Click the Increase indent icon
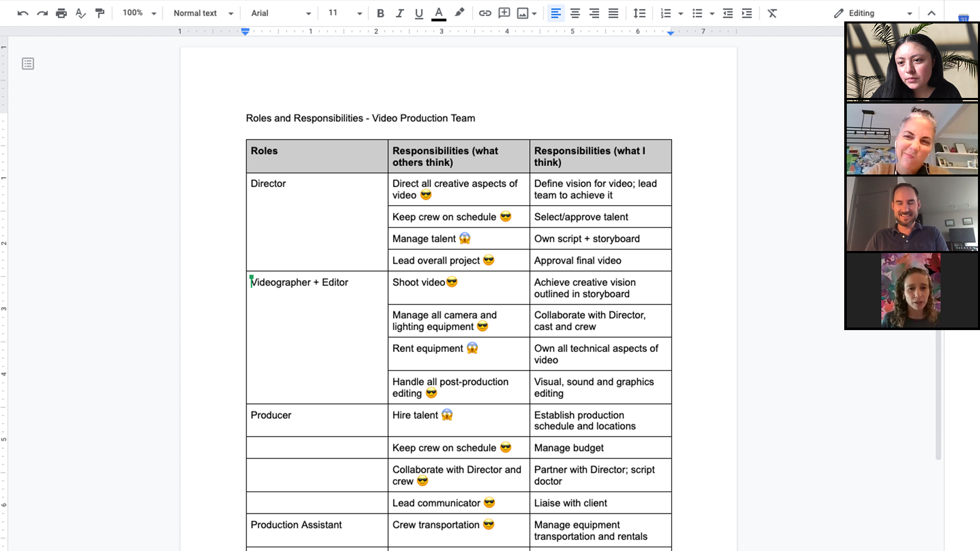Viewport: 980px width, 551px height. (746, 13)
